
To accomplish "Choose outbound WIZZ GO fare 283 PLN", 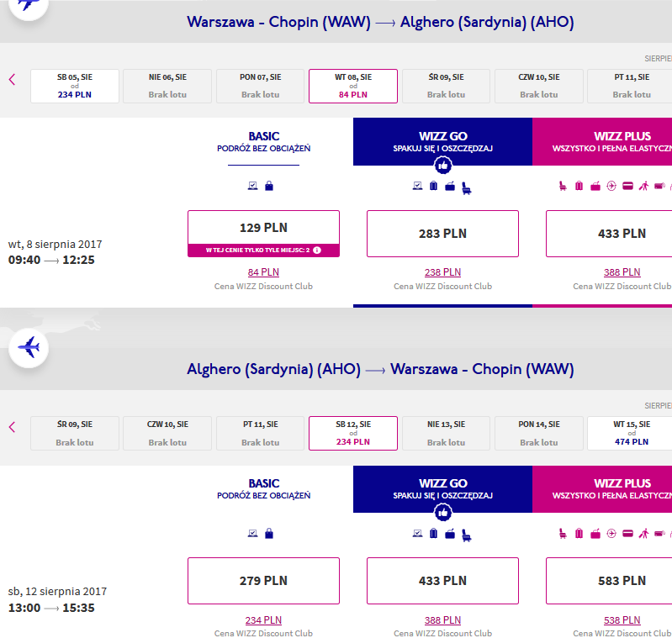I will tap(442, 234).
